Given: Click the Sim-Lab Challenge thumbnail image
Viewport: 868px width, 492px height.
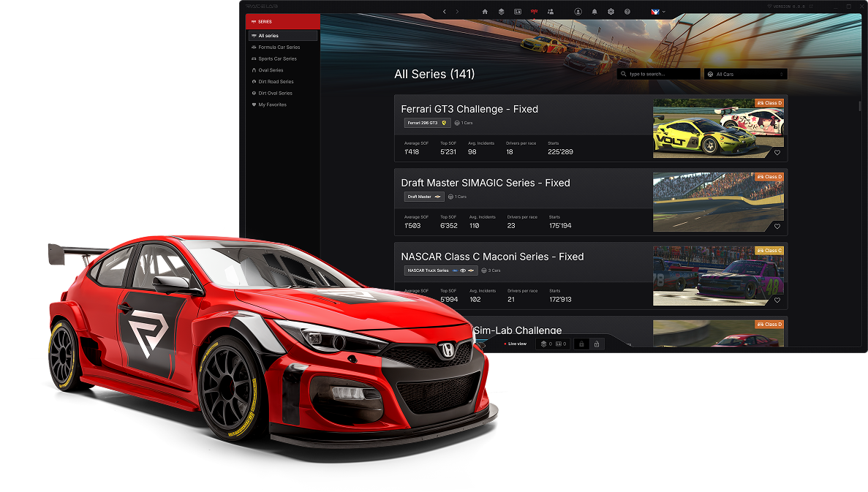Looking at the screenshot, I should [718, 333].
